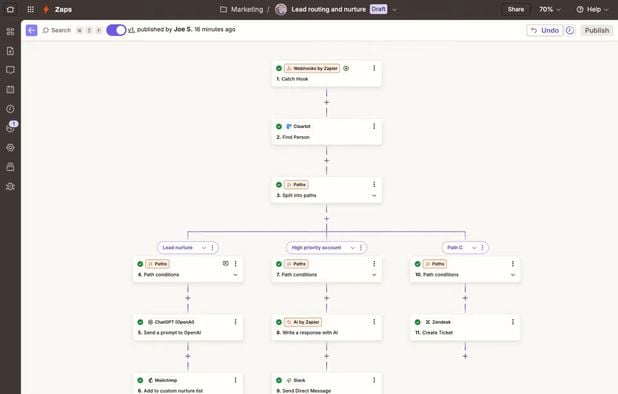Expand the High priority account path dropdown

[352, 247]
